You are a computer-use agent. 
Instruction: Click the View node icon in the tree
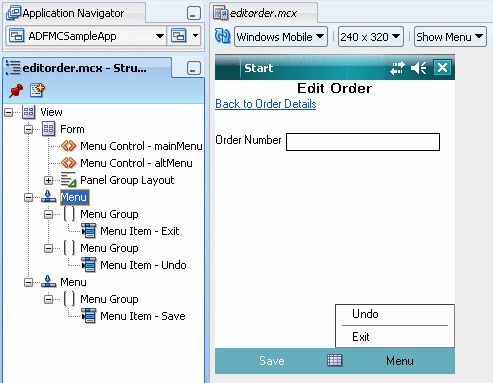point(28,112)
